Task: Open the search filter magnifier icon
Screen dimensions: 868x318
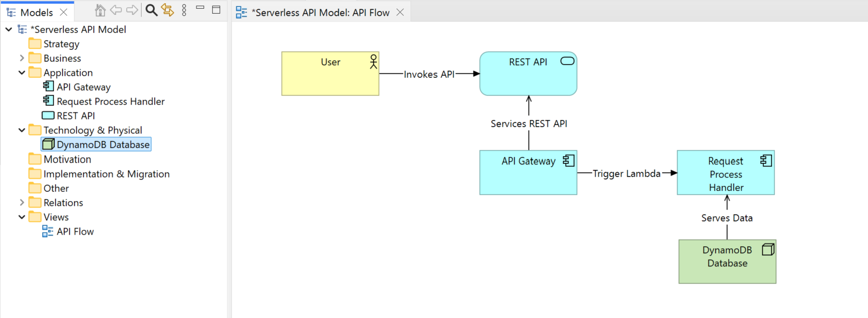Action: point(151,10)
